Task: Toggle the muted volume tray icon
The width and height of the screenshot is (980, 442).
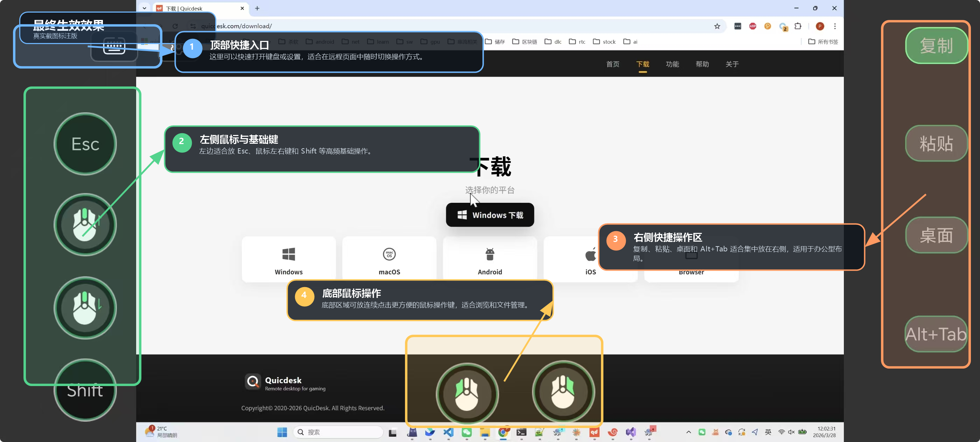Action: (791, 432)
